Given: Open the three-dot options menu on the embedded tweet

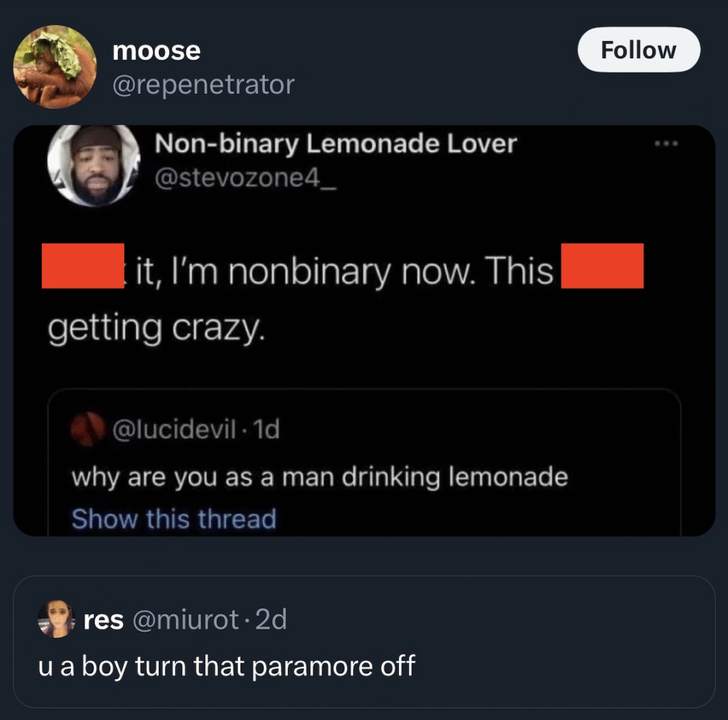Looking at the screenshot, I should click(667, 142).
